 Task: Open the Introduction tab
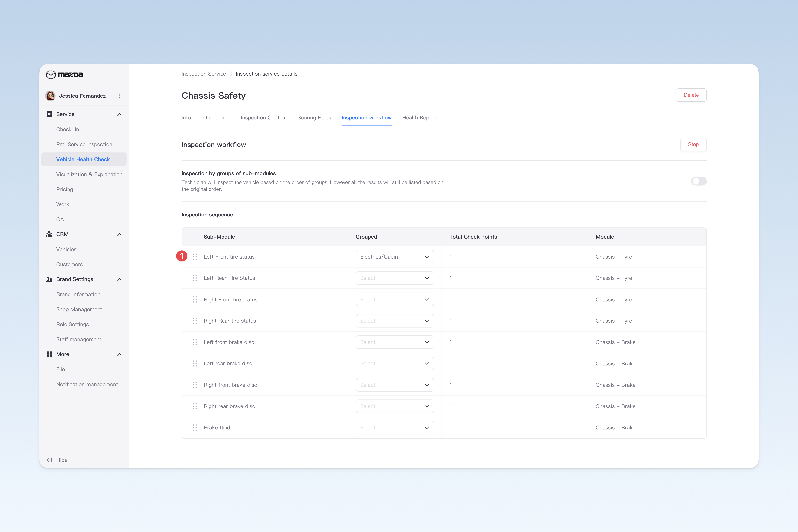pos(216,118)
